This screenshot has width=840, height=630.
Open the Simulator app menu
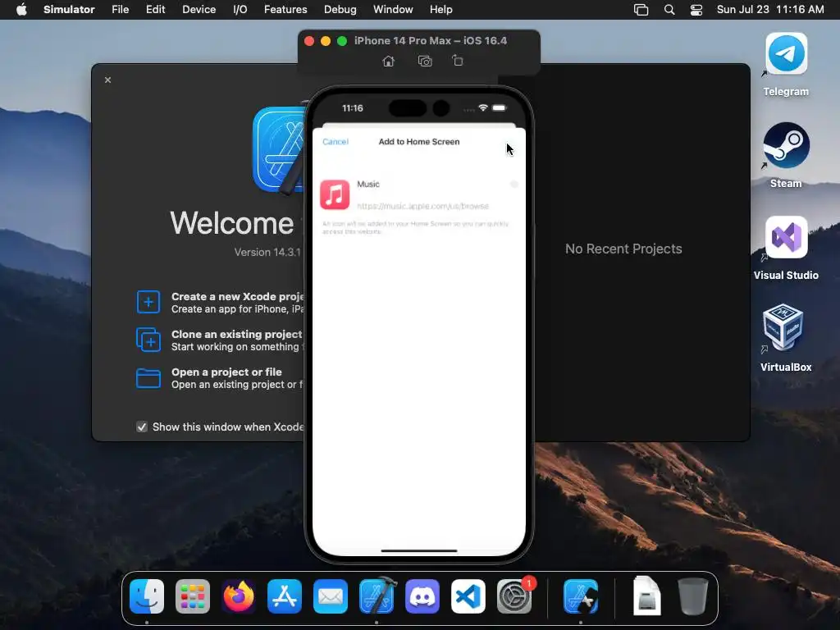click(x=69, y=10)
